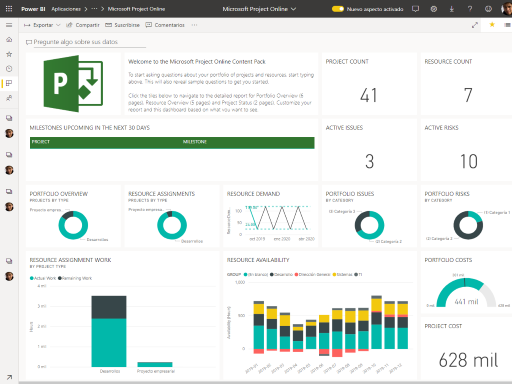
Task: Open Active Issues tile showing 3
Action: pos(369,150)
